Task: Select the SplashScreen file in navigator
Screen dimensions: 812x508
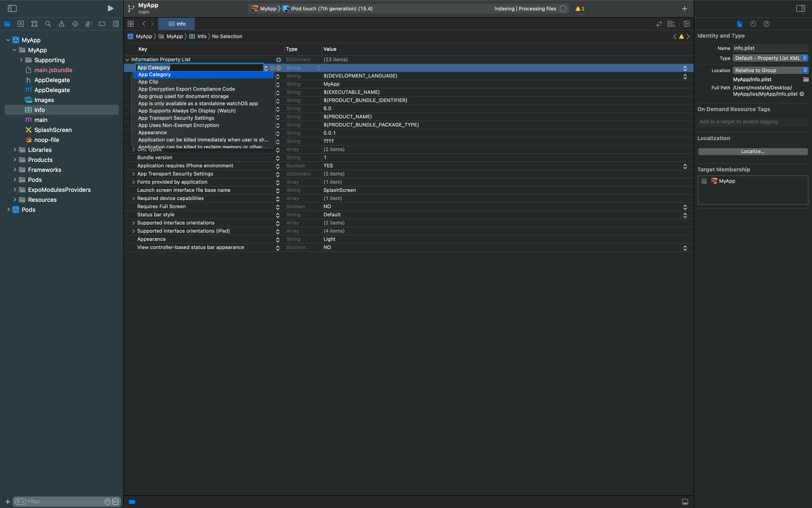Action: point(53,130)
